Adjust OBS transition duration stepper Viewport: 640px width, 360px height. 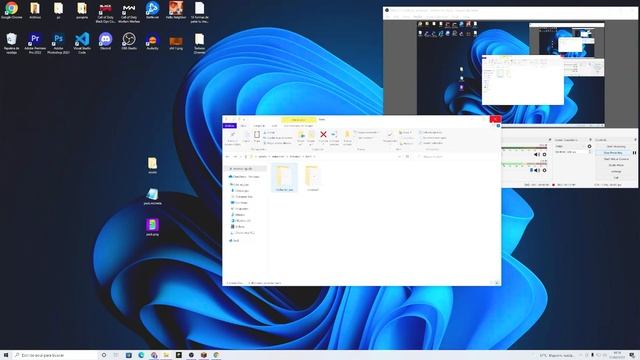click(589, 152)
